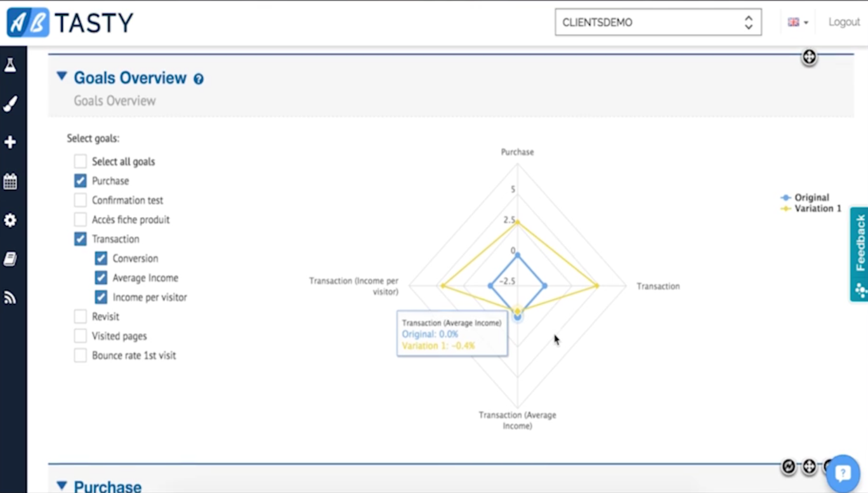Open the paintbrush editor icon in sidebar

pos(10,103)
